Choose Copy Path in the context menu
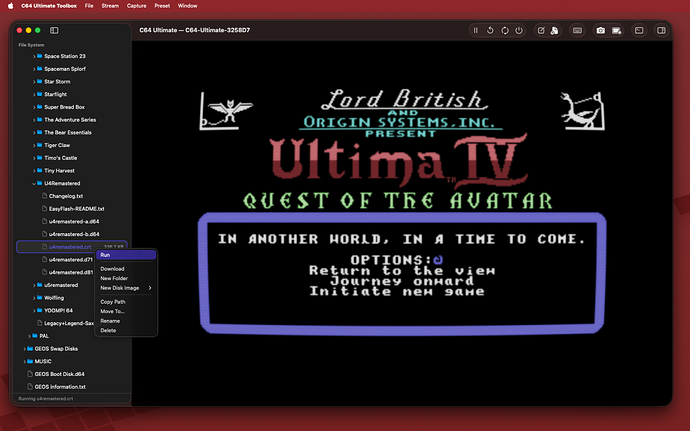 tap(126, 302)
